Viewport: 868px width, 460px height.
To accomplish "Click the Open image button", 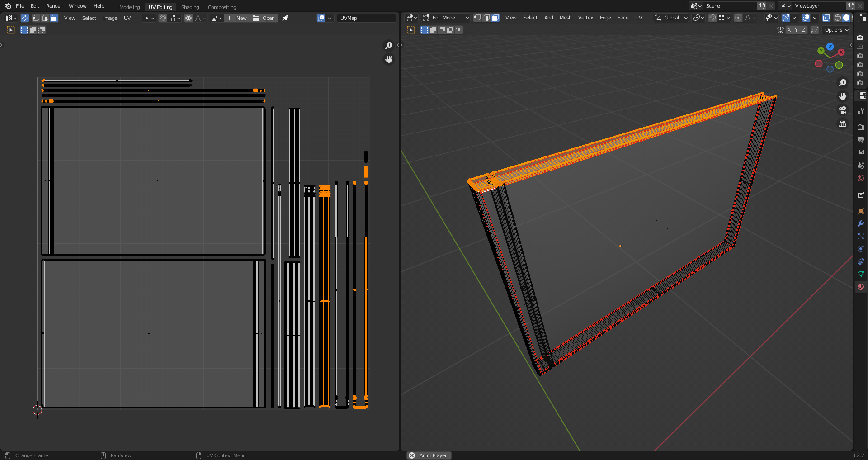I will (264, 18).
